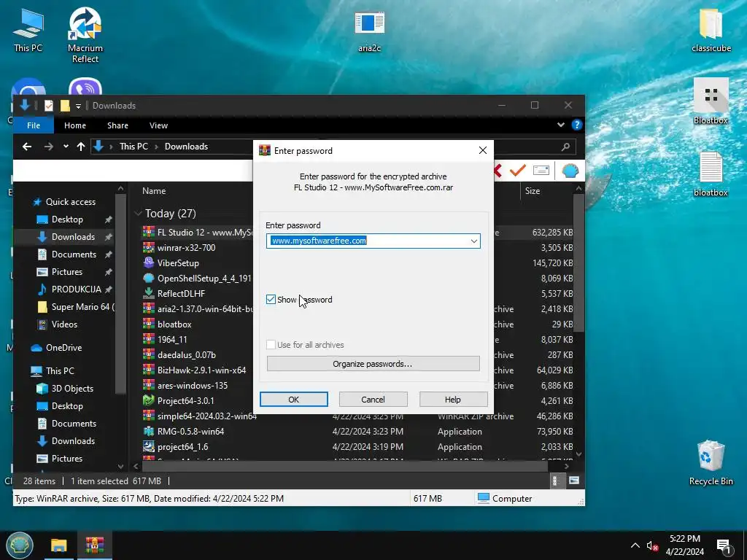Click the search magnifier icon in Explorer

coord(565,147)
